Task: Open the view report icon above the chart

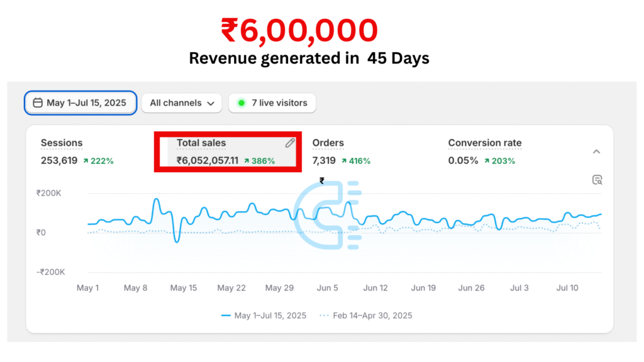Action: coord(597,180)
